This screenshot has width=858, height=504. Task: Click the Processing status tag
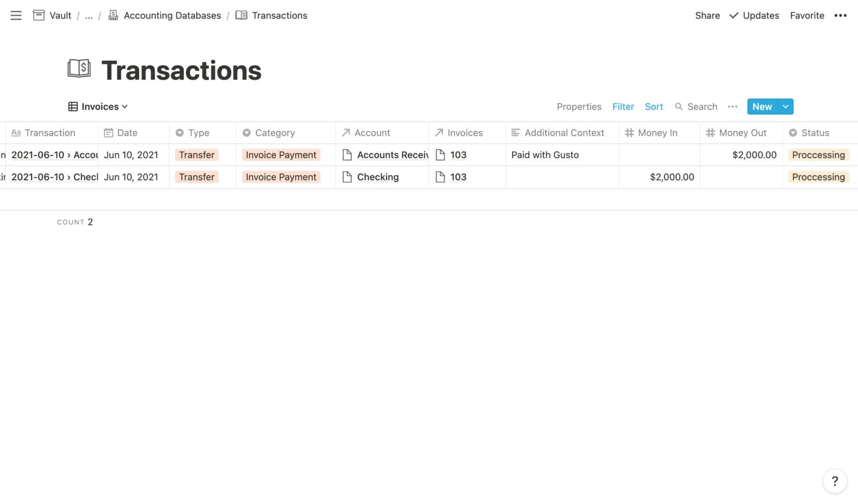pyautogui.click(x=819, y=155)
